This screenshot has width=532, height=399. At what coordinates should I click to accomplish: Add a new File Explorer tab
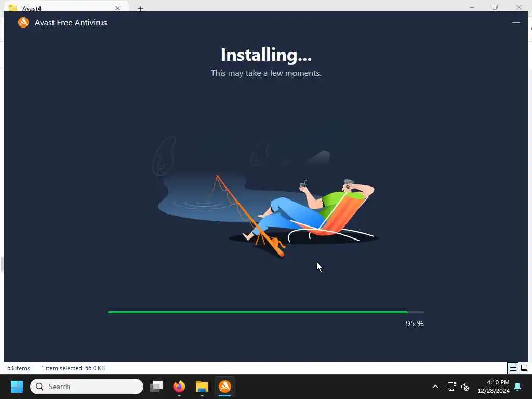click(x=140, y=8)
